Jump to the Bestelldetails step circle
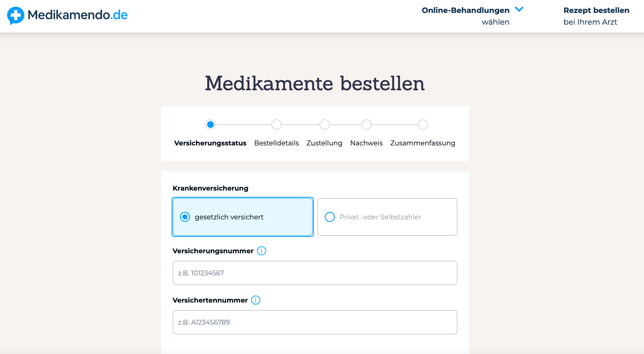 277,125
